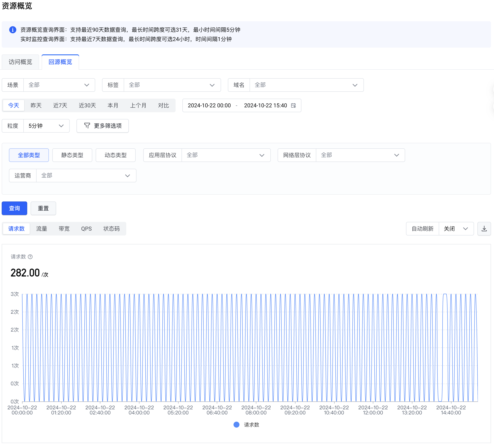Click the 请求数 legend label
494x448 pixels.
point(251,425)
